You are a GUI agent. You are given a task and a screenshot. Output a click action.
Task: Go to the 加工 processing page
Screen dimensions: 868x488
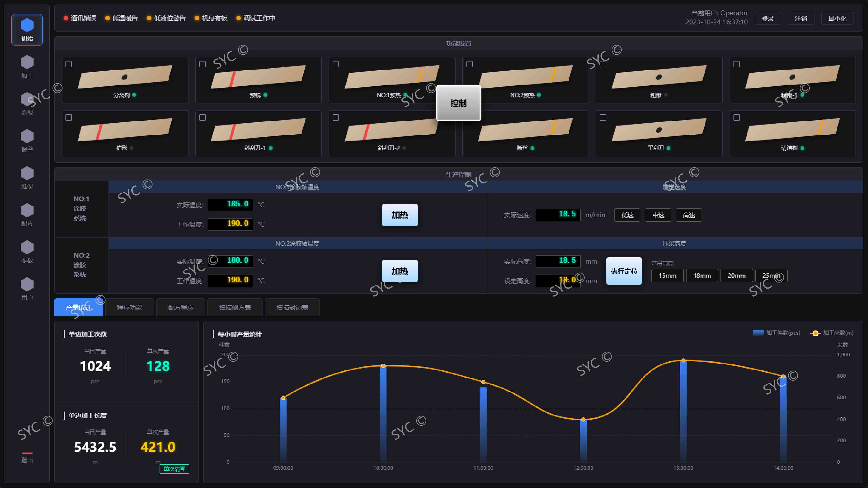(x=27, y=67)
